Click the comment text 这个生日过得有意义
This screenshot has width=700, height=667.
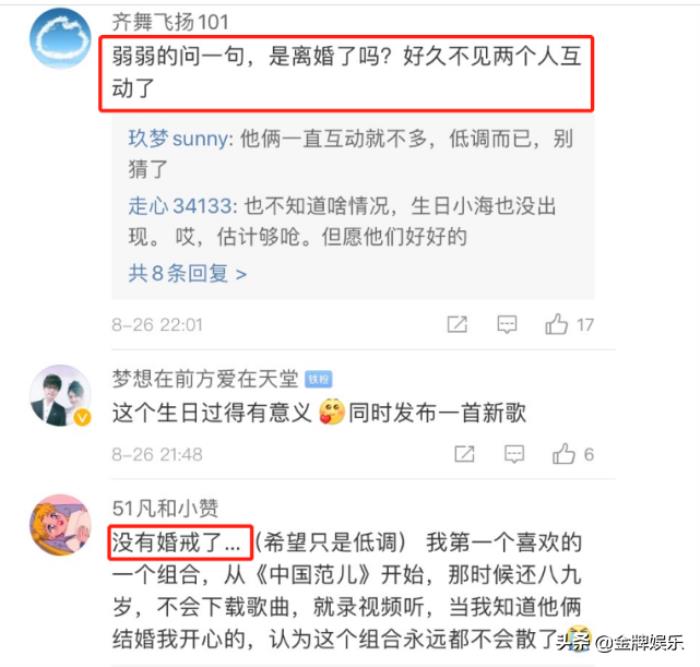coord(212,412)
